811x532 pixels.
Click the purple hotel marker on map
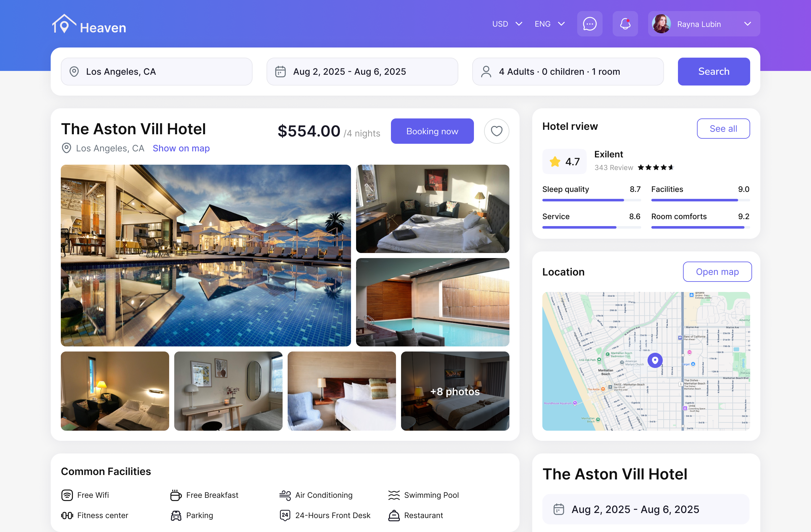[x=655, y=360]
